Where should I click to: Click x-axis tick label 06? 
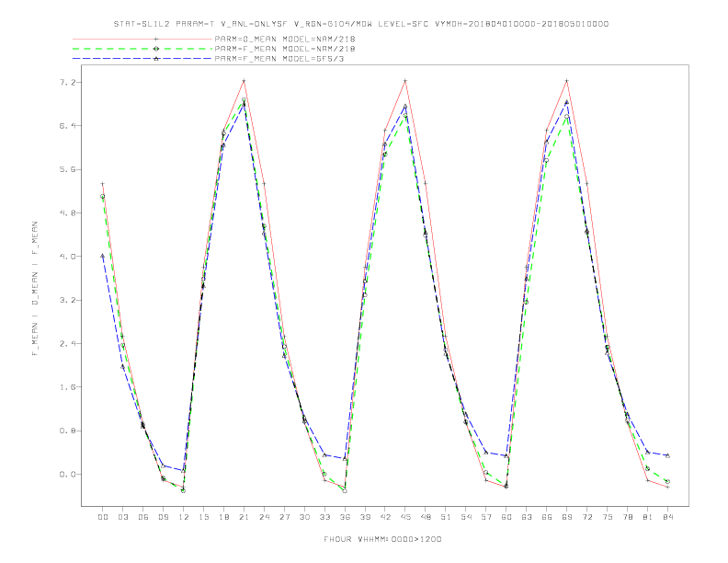click(x=143, y=517)
